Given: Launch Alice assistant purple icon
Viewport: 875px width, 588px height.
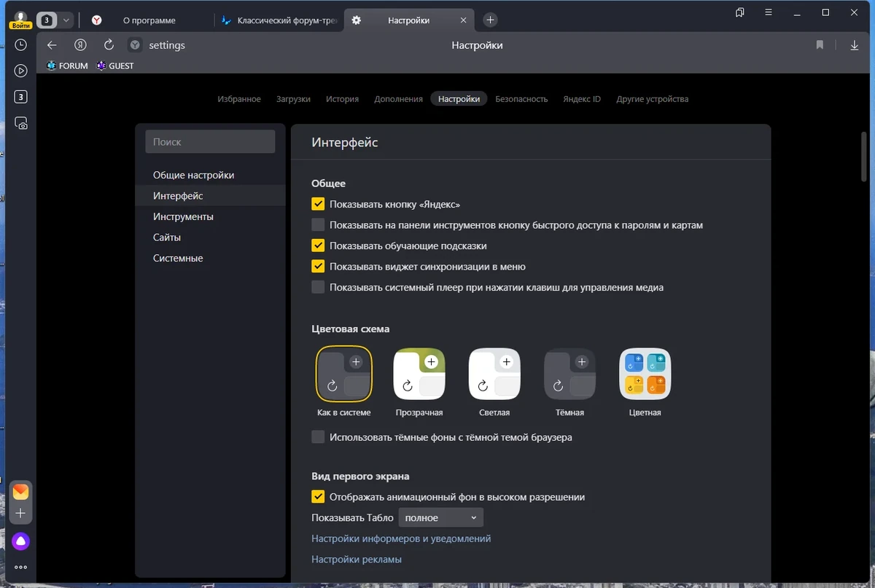Looking at the screenshot, I should 20,541.
